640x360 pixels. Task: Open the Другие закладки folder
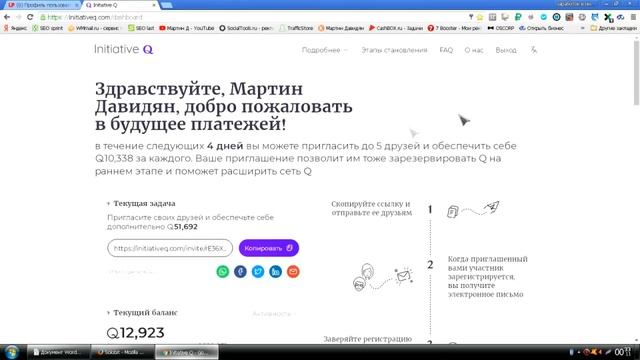pyautogui.click(x=613, y=28)
